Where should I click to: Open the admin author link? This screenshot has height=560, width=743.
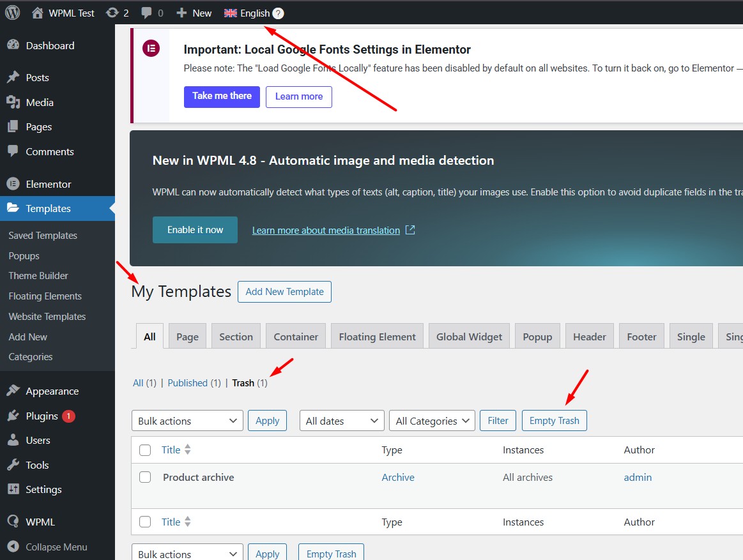click(x=638, y=477)
